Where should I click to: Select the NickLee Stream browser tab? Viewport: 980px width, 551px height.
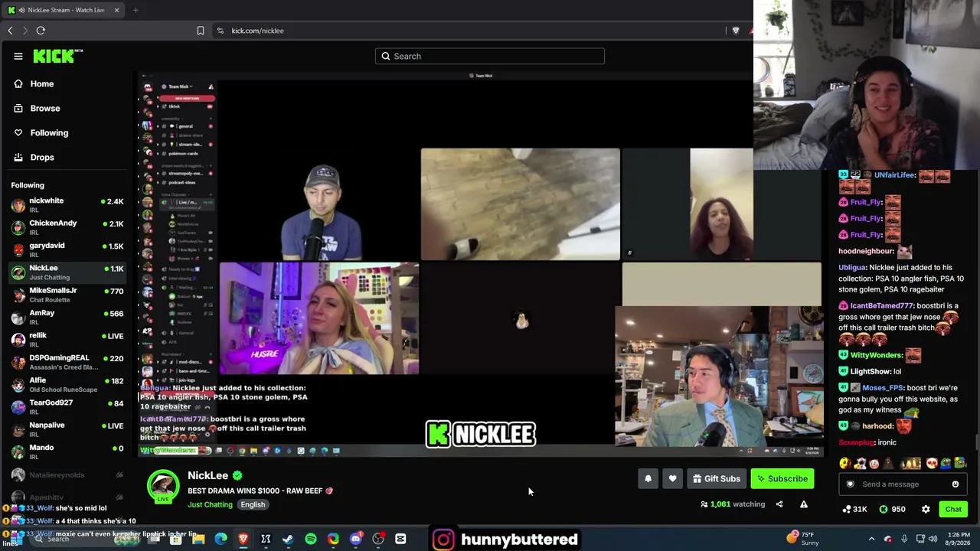point(64,10)
